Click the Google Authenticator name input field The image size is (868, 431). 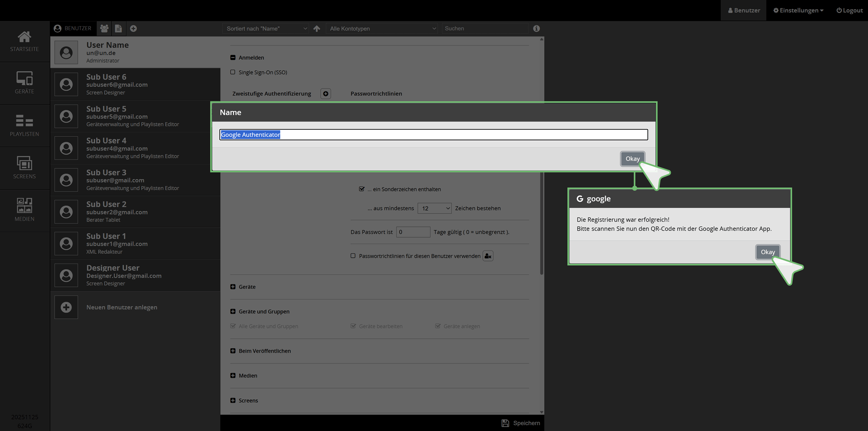coord(433,135)
